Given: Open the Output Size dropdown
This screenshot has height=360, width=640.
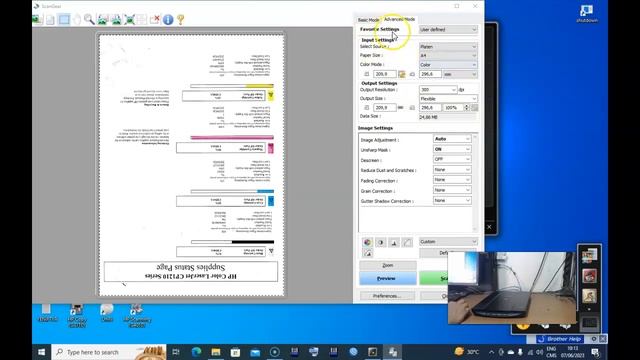Looking at the screenshot, I should coord(448,98).
